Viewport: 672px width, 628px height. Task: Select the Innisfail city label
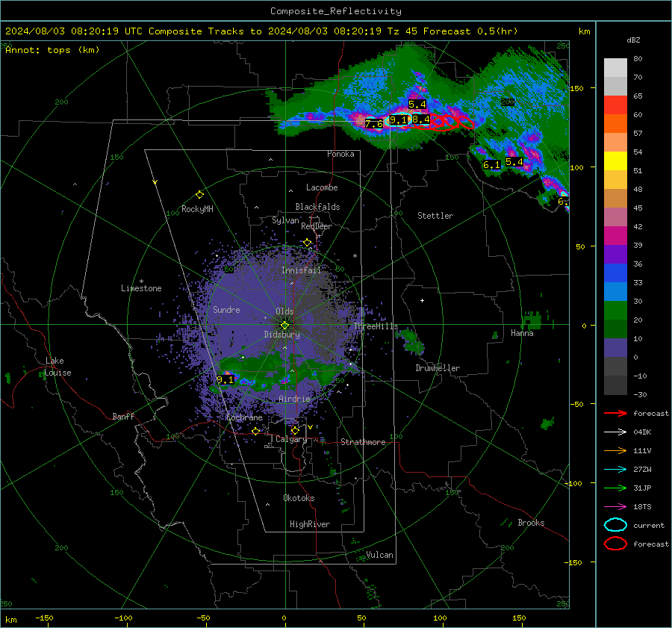click(301, 270)
